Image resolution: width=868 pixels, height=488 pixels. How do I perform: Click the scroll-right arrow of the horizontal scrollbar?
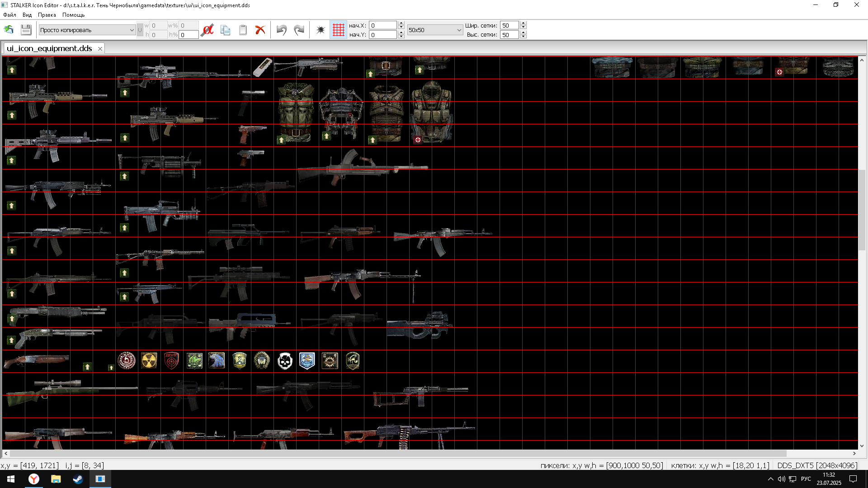coord(854,453)
